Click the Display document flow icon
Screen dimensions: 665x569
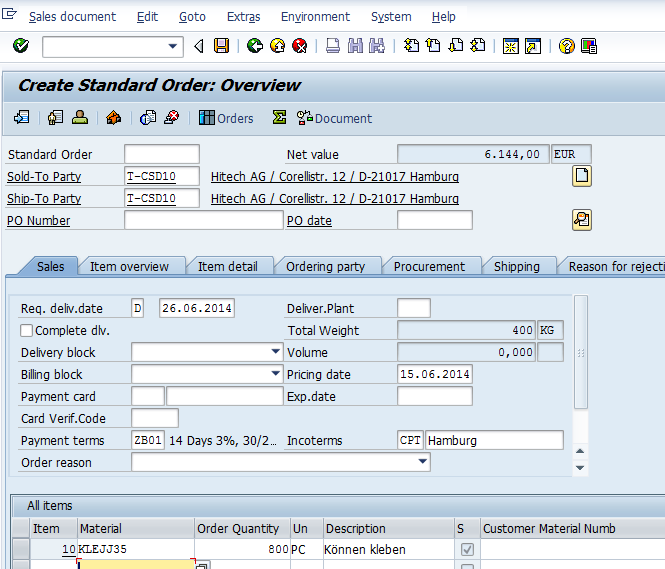pyautogui.click(x=21, y=117)
